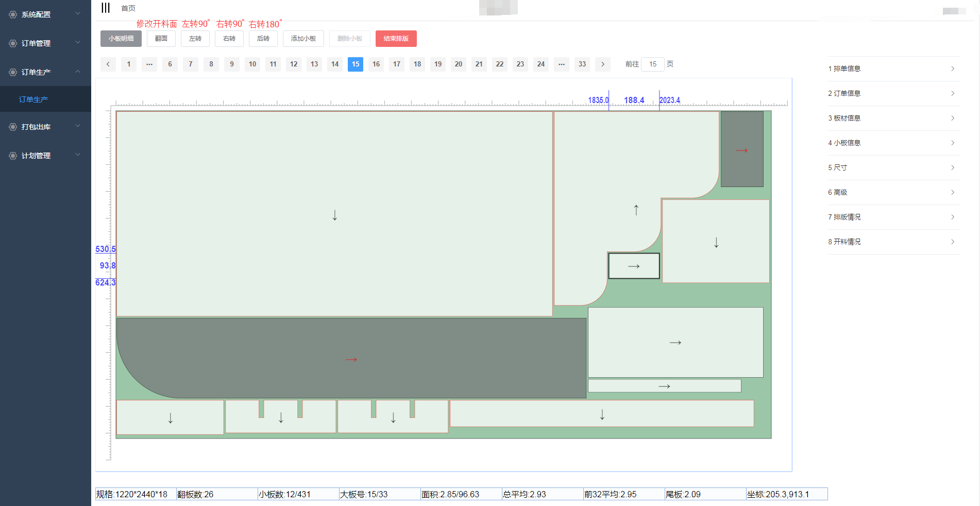Expand the 4 小板信息 section
Screen dimensions: 980x506
click(x=893, y=143)
